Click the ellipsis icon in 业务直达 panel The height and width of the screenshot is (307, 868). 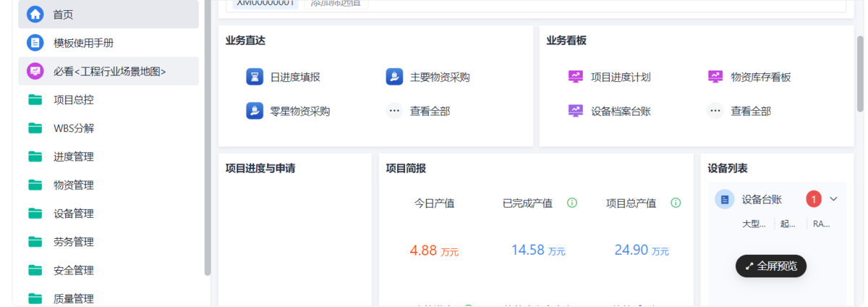tap(394, 111)
